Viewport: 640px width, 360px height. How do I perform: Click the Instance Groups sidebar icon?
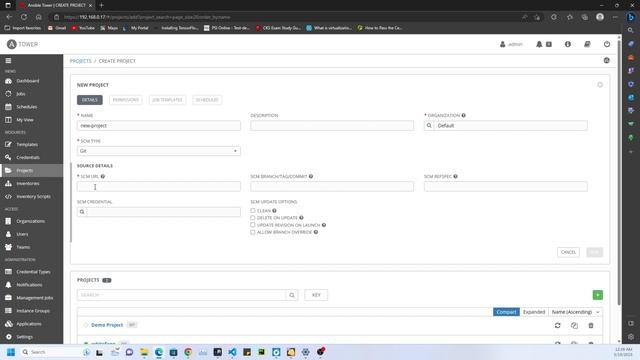point(8,311)
